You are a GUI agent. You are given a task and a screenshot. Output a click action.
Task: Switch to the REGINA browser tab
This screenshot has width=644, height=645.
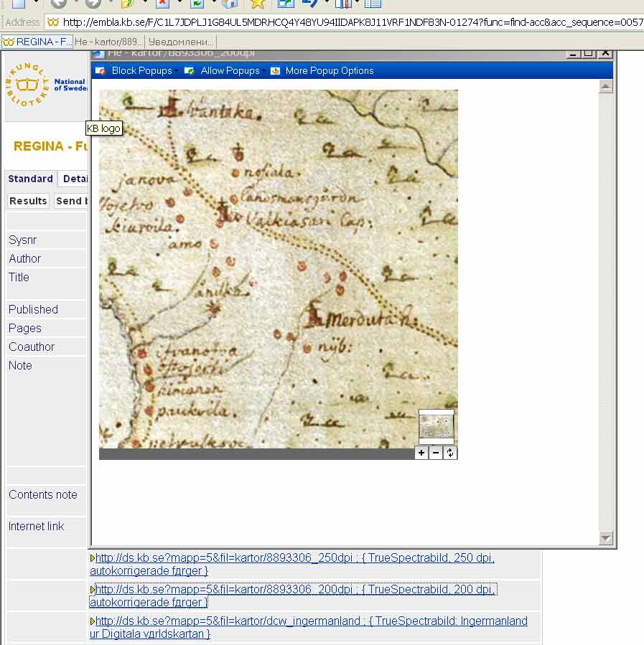[36, 42]
